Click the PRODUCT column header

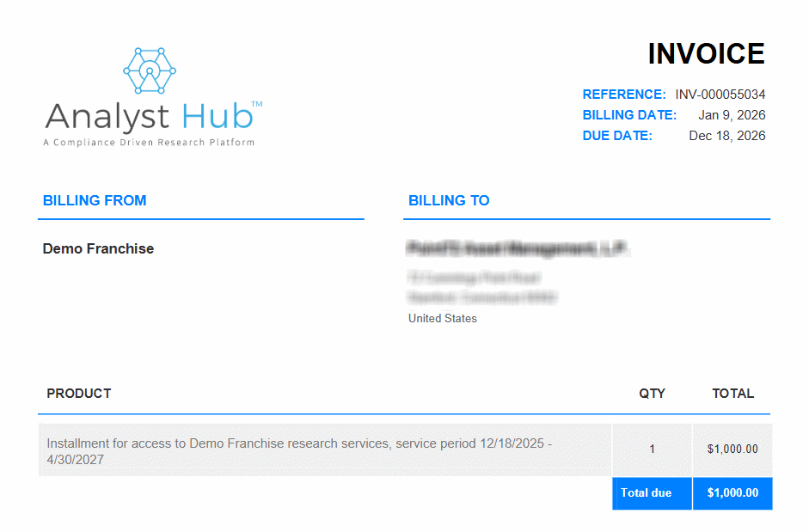pyautogui.click(x=79, y=394)
